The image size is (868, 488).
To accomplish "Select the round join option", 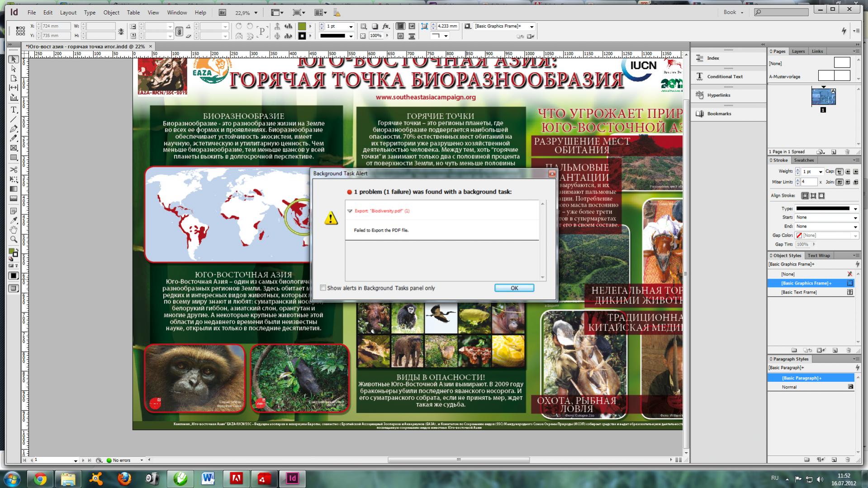I will [848, 182].
